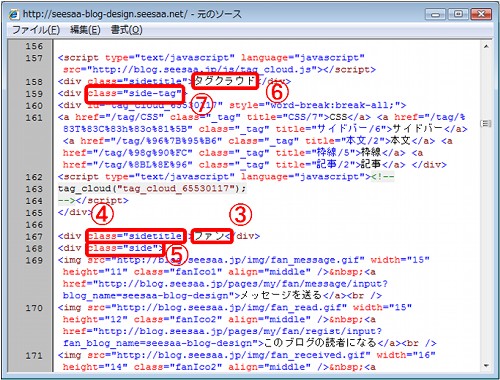500x380 pixels.
Task: Click the vertical scrollbar thumb
Action: point(486,124)
